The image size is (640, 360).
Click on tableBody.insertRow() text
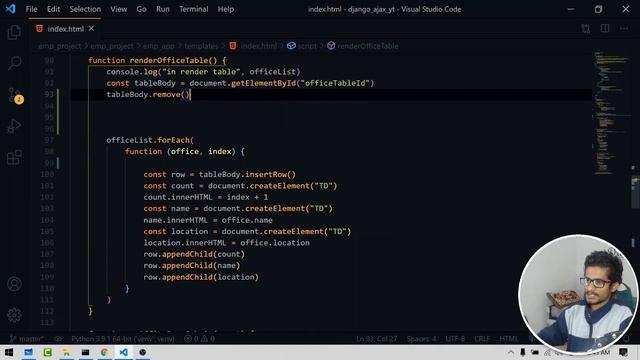247,174
